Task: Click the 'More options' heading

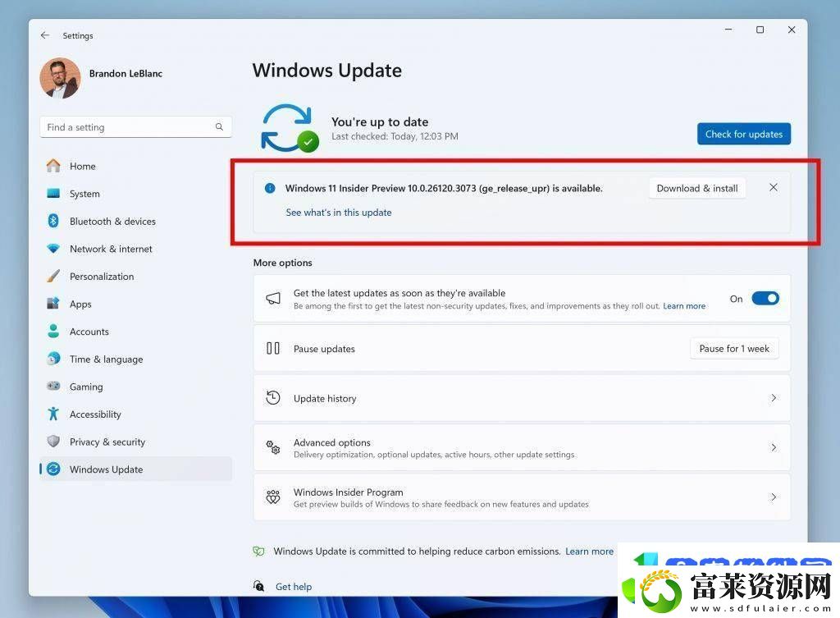Action: click(x=283, y=263)
